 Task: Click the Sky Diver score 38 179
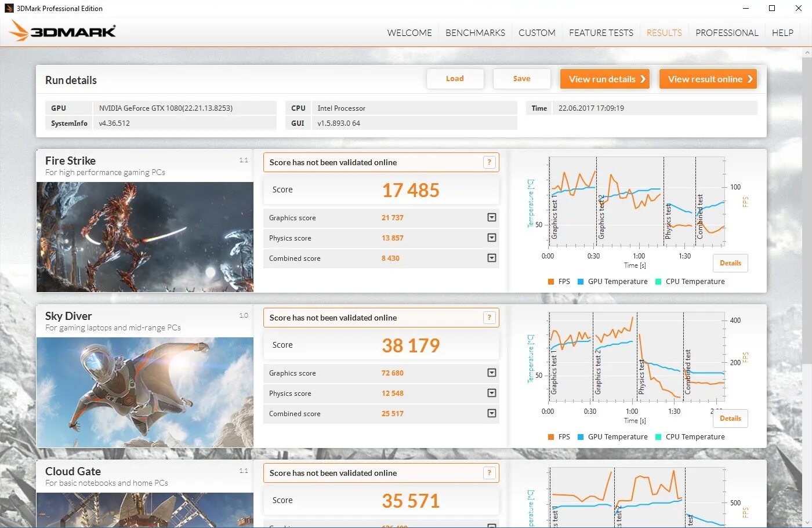411,345
